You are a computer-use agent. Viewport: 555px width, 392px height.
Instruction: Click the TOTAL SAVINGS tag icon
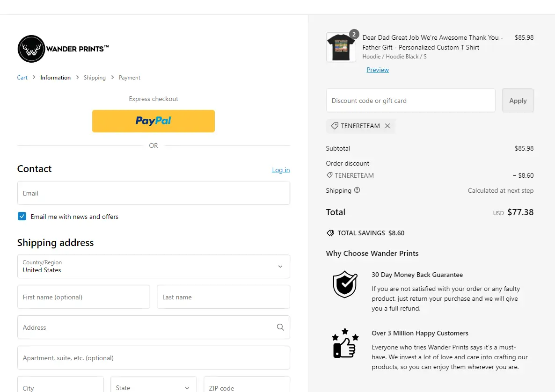[x=330, y=232]
